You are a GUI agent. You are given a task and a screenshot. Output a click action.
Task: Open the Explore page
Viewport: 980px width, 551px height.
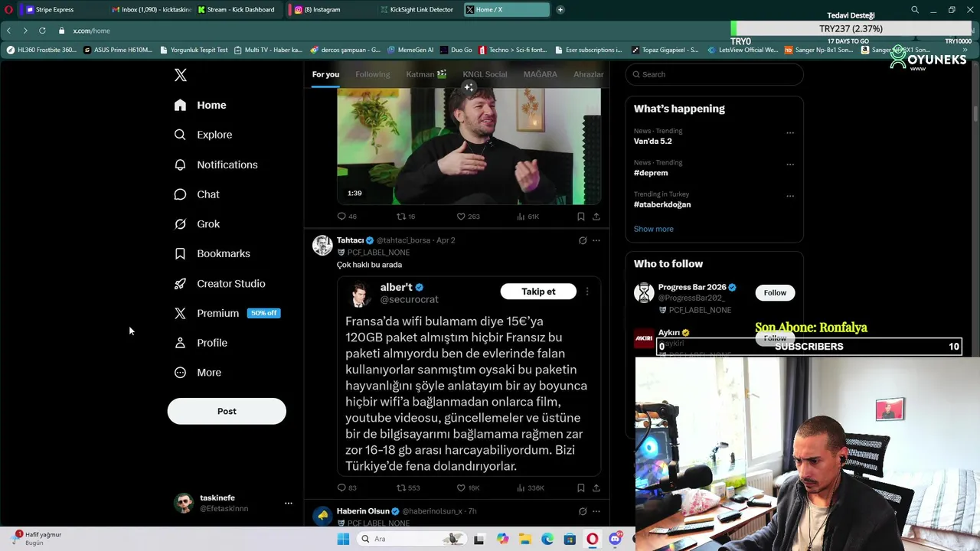point(203,135)
